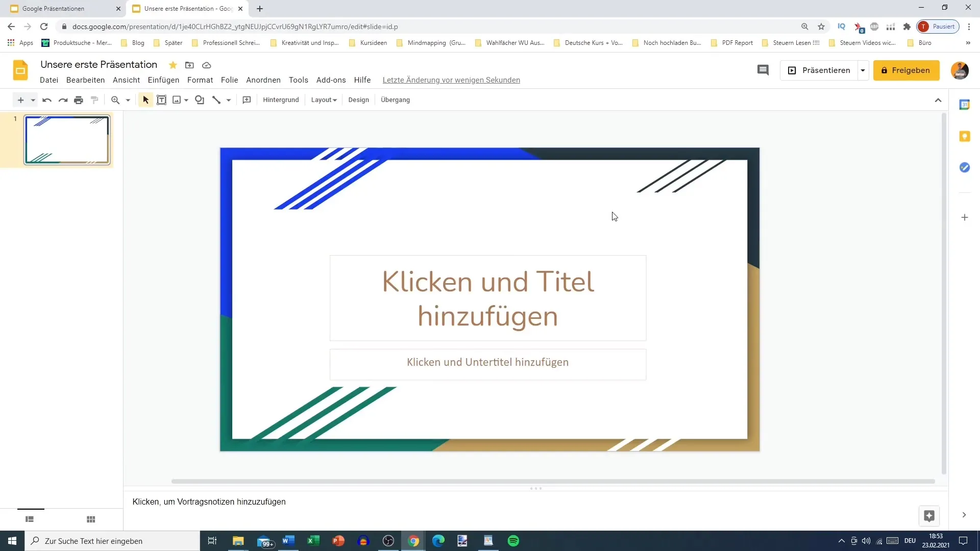Click the text box insert icon
The height and width of the screenshot is (551, 980).
coord(161,99)
